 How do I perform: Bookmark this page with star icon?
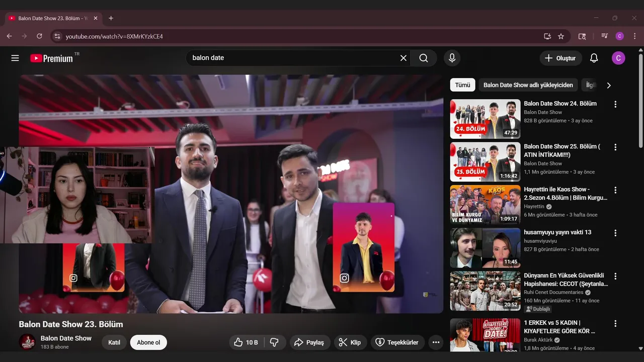561,36
